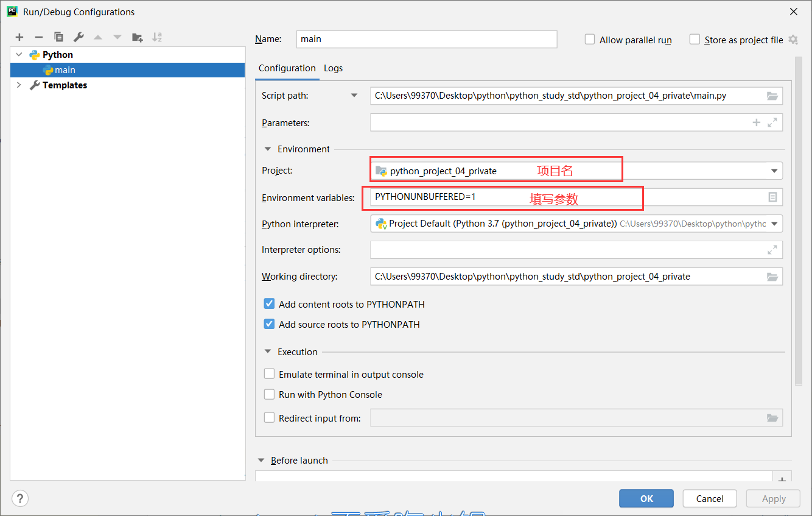Viewport: 812px width, 516px height.
Task: Add a new run configuration
Action: [19, 37]
